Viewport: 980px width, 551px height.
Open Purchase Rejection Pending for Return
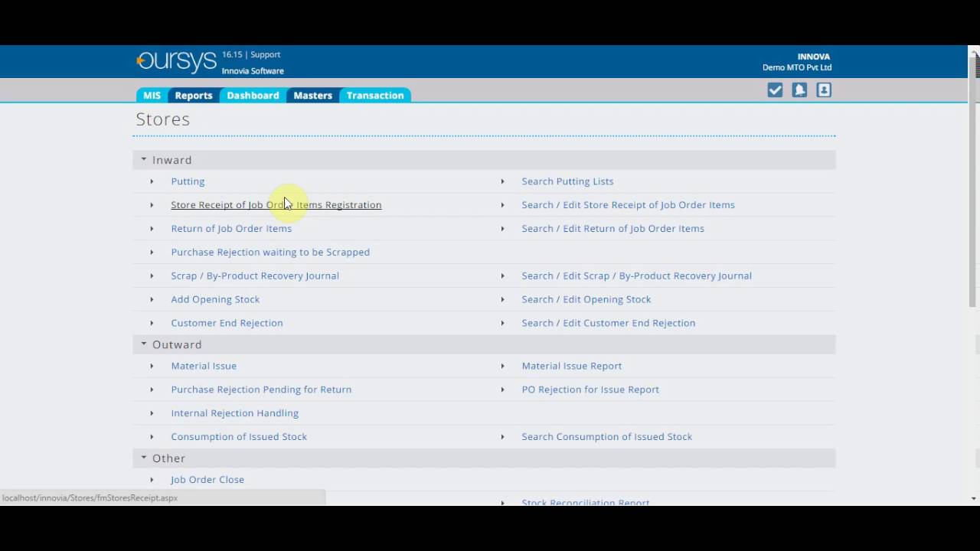coord(261,390)
